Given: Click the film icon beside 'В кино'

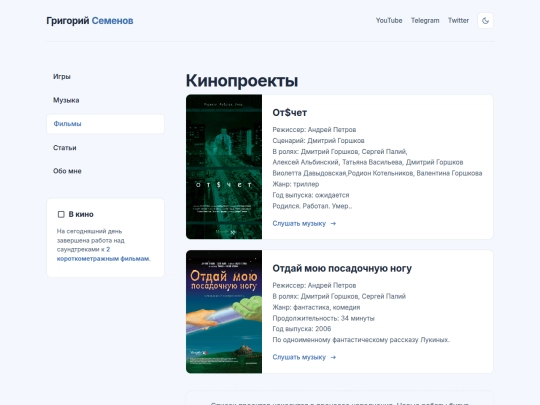Looking at the screenshot, I should (x=61, y=214).
